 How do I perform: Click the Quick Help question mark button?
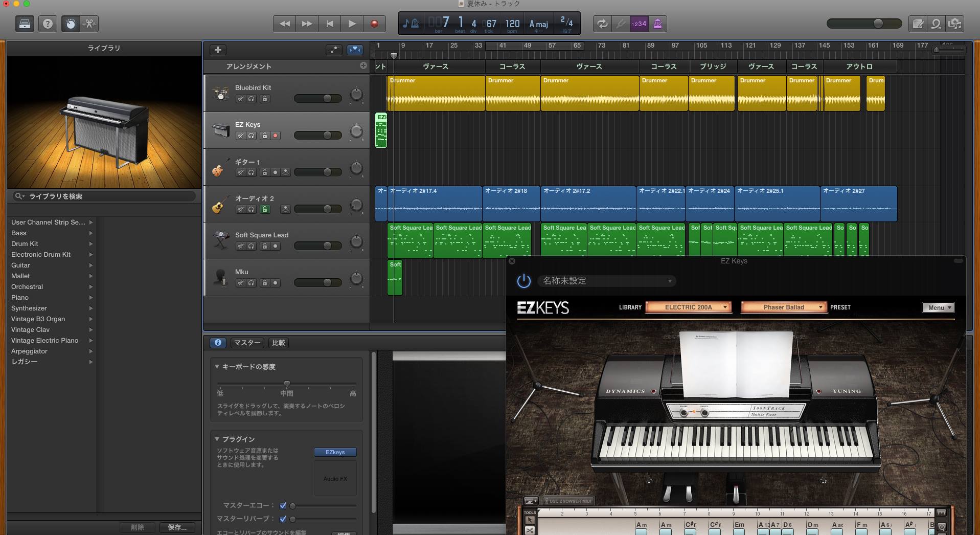(x=48, y=24)
